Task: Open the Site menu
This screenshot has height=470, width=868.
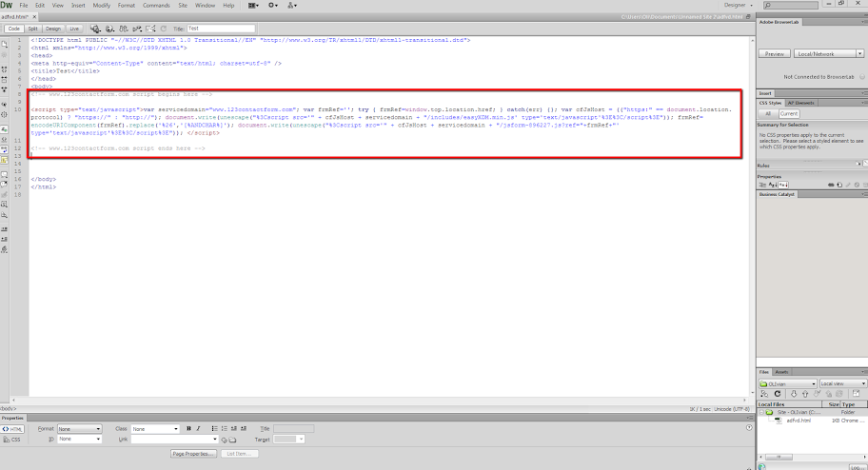Action: tap(183, 6)
